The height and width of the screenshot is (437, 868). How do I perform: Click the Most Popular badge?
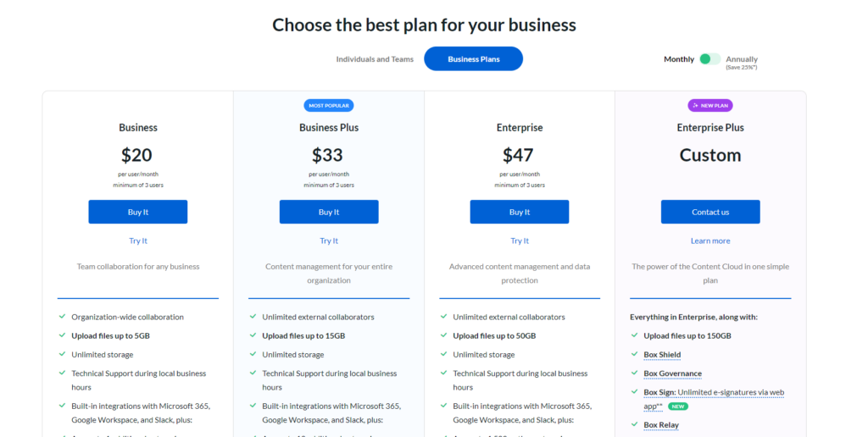coord(328,105)
